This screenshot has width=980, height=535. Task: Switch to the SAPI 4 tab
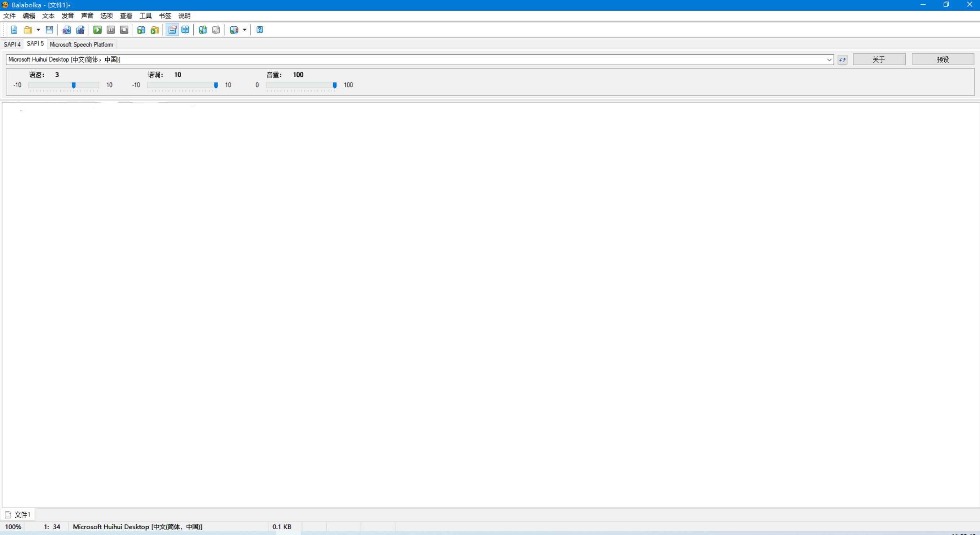coord(12,44)
